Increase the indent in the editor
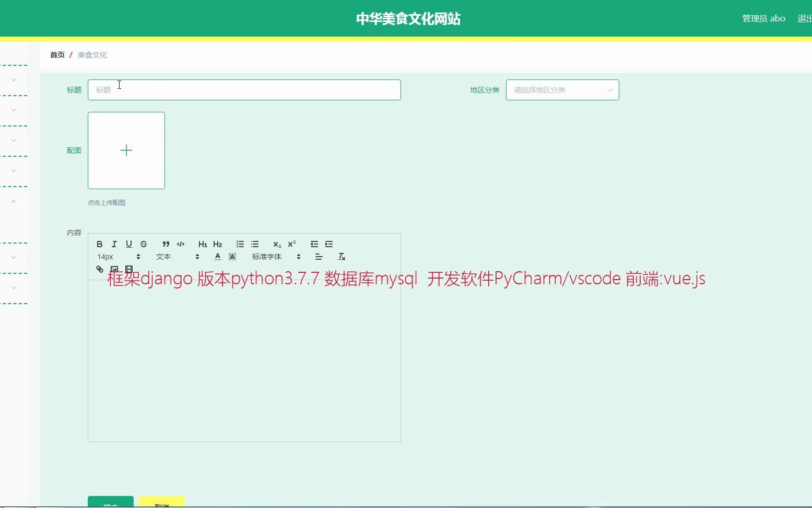Viewport: 812px width, 508px height. pyautogui.click(x=329, y=244)
